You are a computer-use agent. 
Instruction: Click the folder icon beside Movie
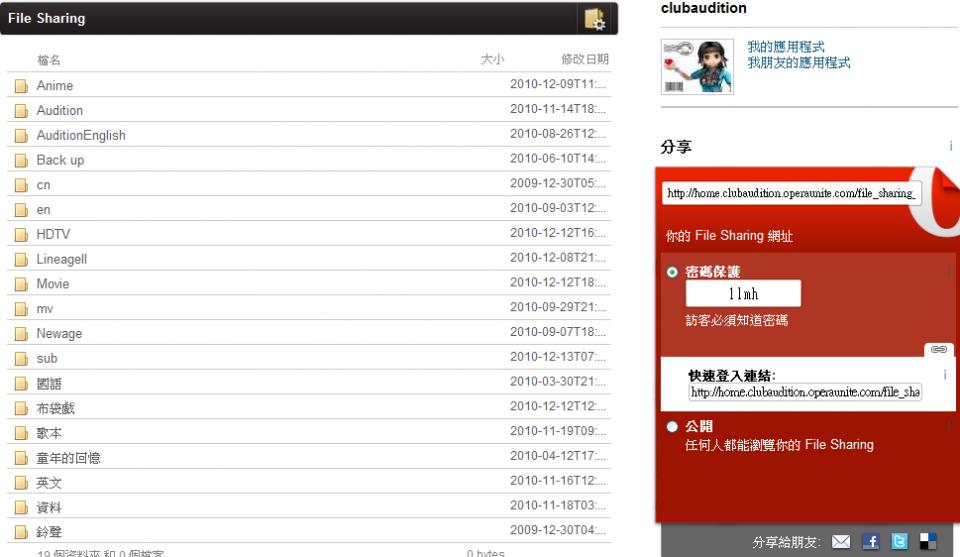[21, 284]
